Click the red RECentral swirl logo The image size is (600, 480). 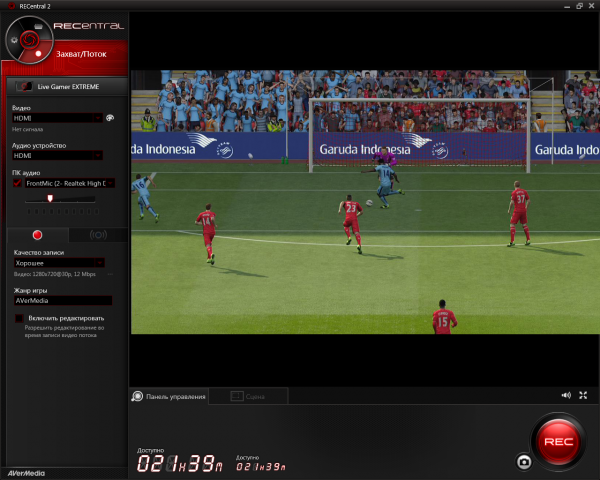tap(29, 39)
